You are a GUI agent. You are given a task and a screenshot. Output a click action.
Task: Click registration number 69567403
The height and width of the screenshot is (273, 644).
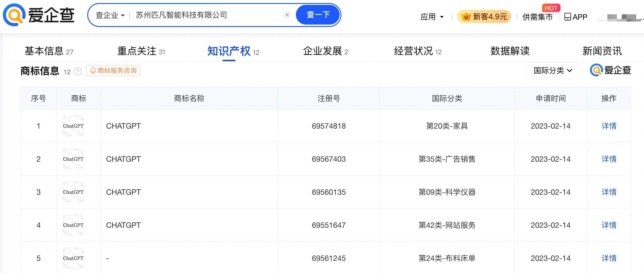pos(329,159)
